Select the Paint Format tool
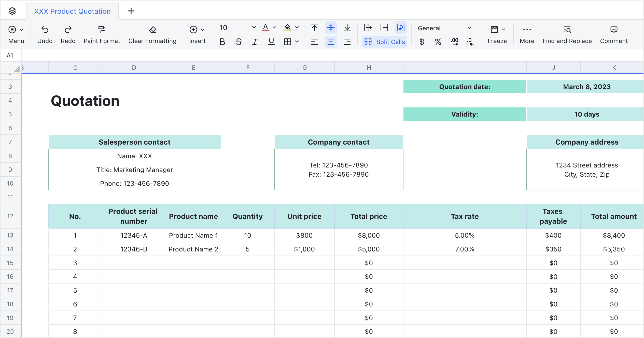The image size is (644, 338). tap(102, 30)
